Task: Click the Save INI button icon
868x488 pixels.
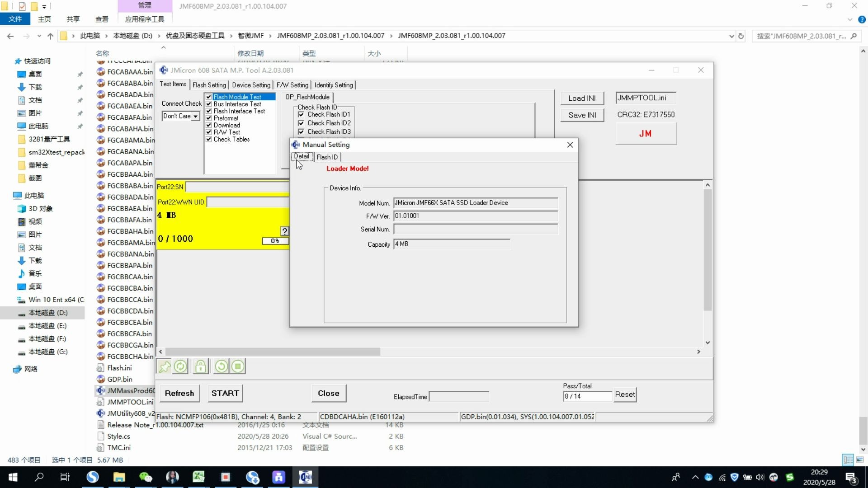Action: [x=582, y=114]
